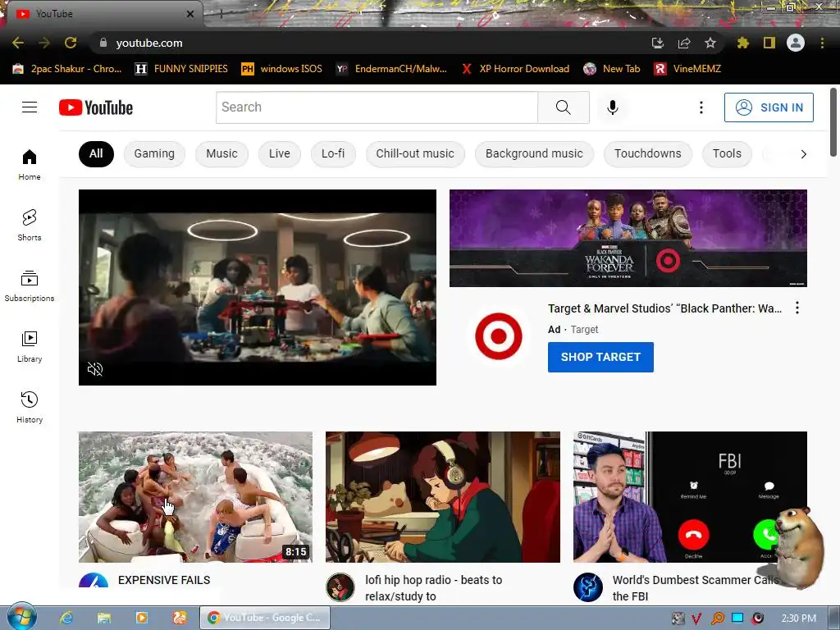
Task: Select the All filter chip
Action: tap(96, 153)
